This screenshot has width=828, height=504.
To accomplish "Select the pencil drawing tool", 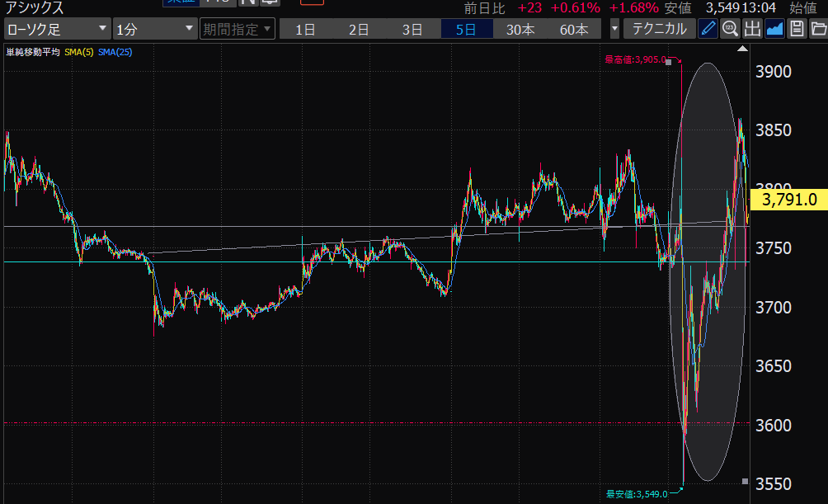I will [x=708, y=29].
